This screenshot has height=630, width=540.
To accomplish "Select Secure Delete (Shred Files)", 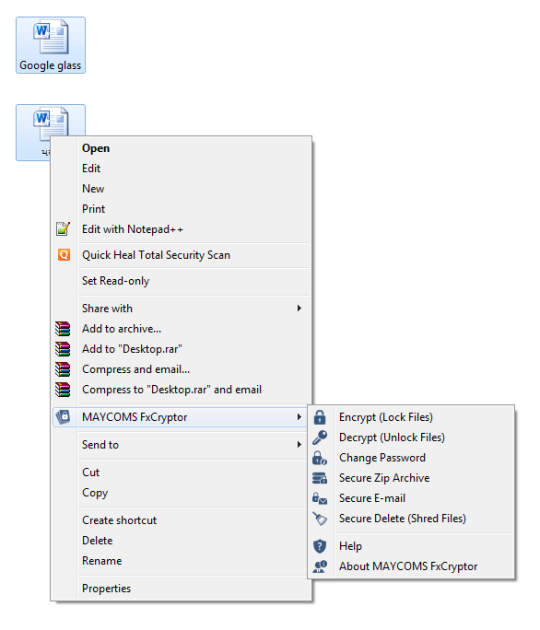I will (x=411, y=518).
